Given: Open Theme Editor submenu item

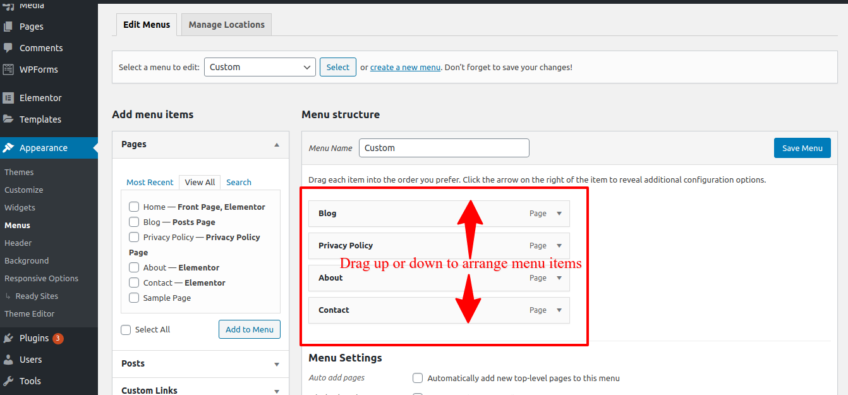Looking at the screenshot, I should [x=29, y=313].
